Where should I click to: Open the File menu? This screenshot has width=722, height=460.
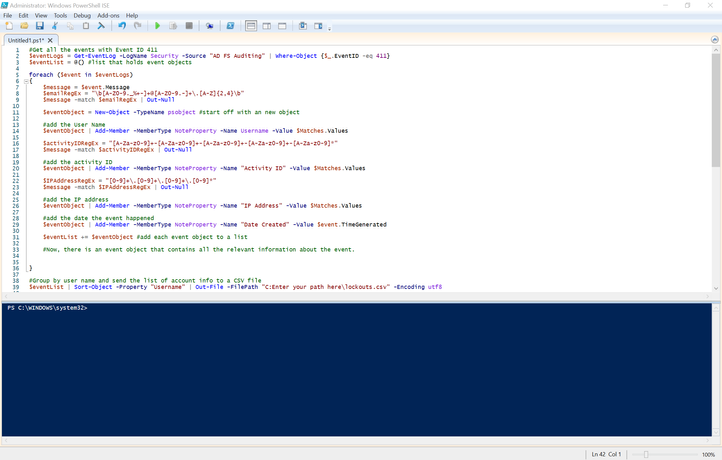pyautogui.click(x=8, y=15)
